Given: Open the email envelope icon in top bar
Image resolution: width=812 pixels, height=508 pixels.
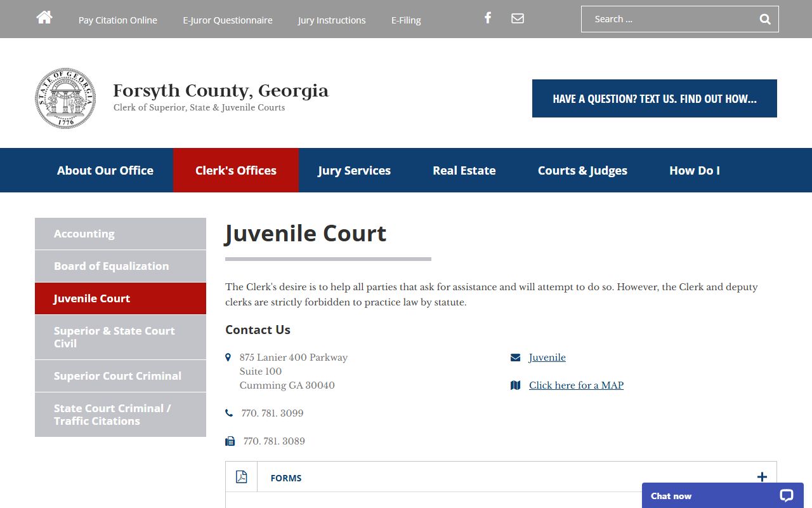Looking at the screenshot, I should tap(518, 18).
